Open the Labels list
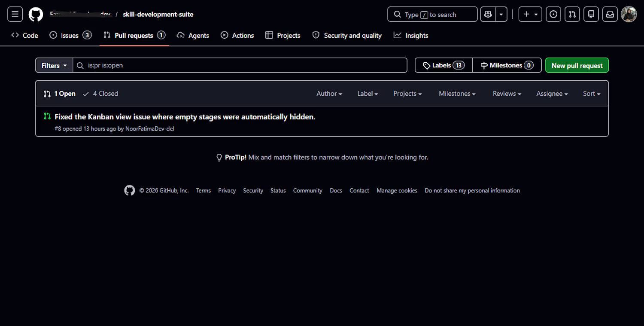 click(x=444, y=65)
